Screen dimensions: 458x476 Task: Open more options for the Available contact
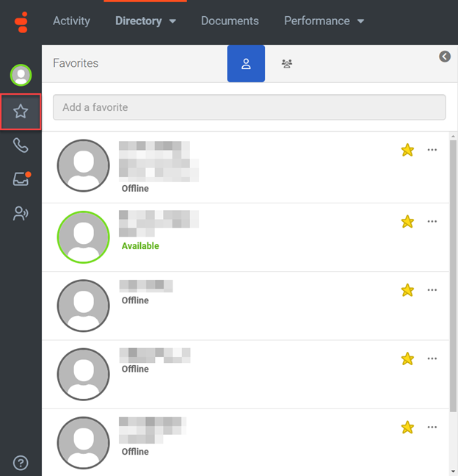432,221
